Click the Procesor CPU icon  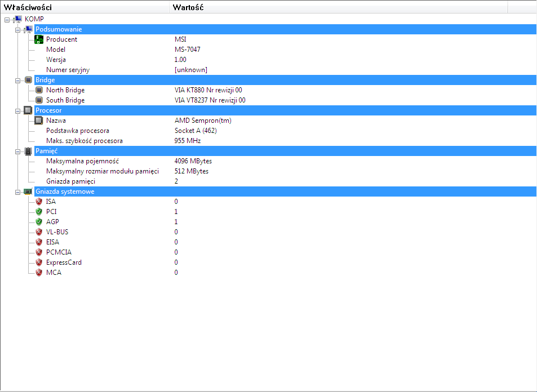(x=28, y=110)
